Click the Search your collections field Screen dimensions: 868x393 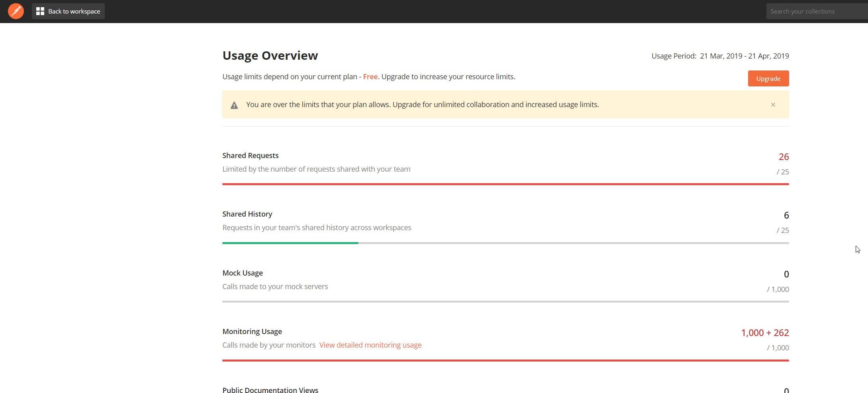tap(816, 11)
